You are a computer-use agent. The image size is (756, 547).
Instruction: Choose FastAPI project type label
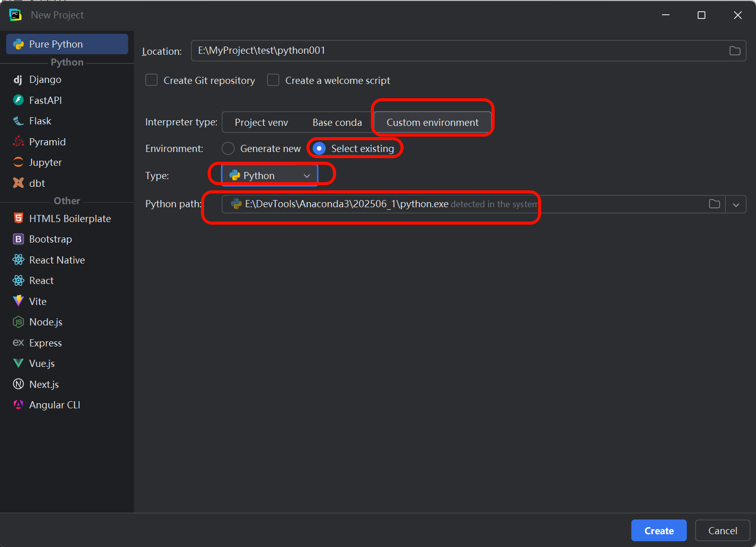coord(46,100)
